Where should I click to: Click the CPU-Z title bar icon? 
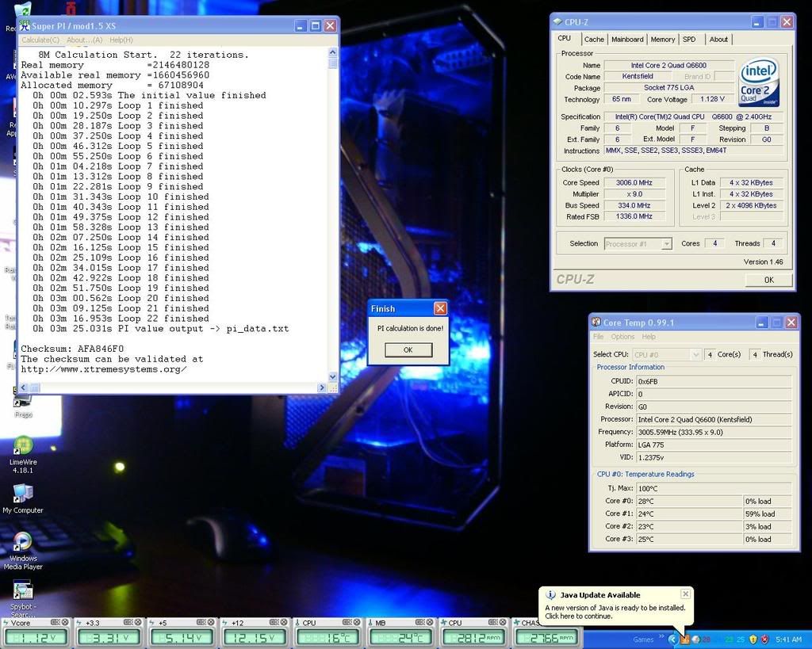(x=557, y=21)
